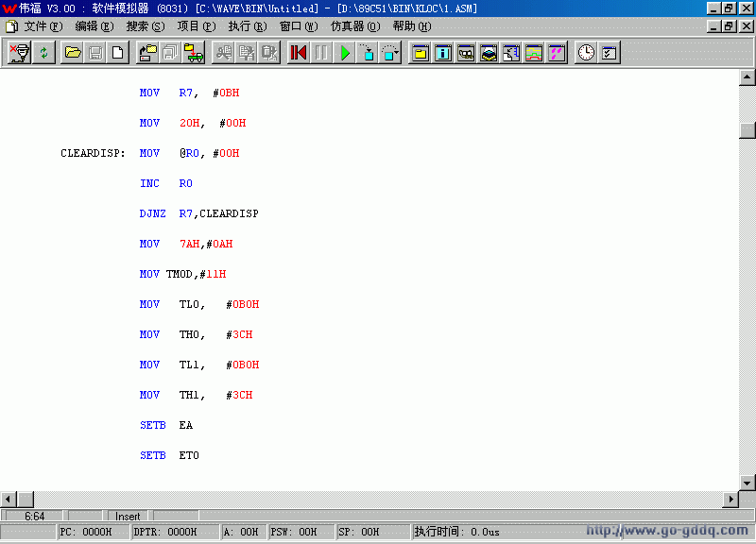Click the CLEARDISP: label in the code
756x544 pixels.
(x=93, y=153)
